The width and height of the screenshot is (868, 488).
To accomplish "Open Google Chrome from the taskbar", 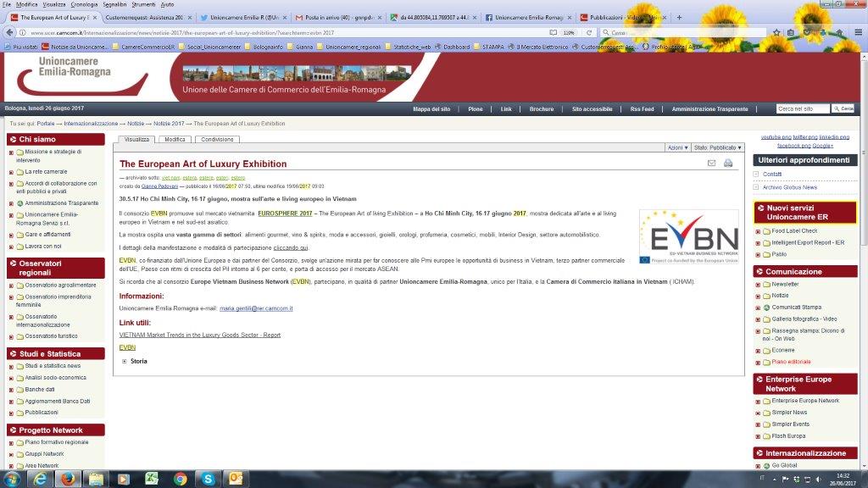I will (180, 479).
